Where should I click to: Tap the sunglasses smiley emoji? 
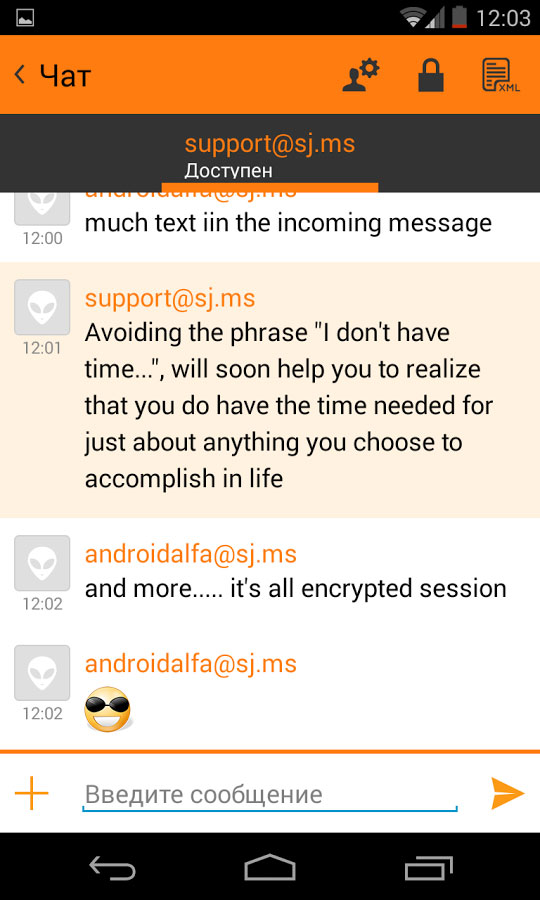click(x=108, y=709)
